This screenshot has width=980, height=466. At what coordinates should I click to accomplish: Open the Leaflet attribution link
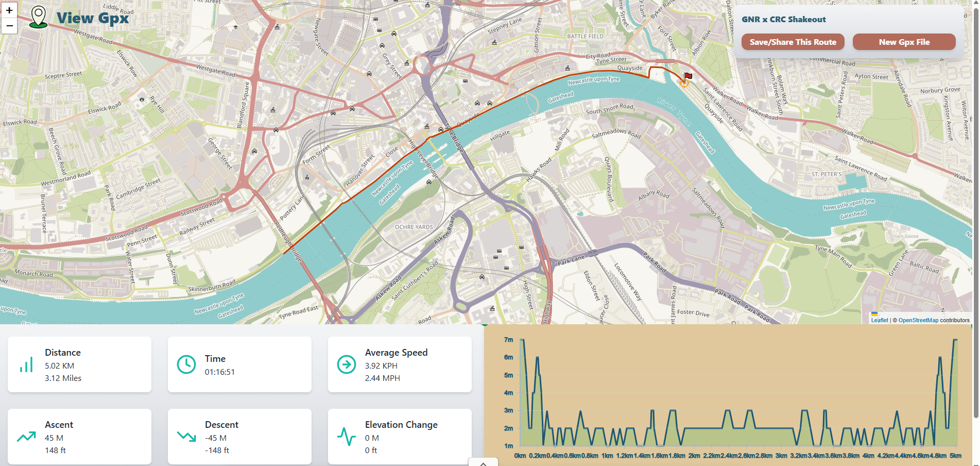879,320
